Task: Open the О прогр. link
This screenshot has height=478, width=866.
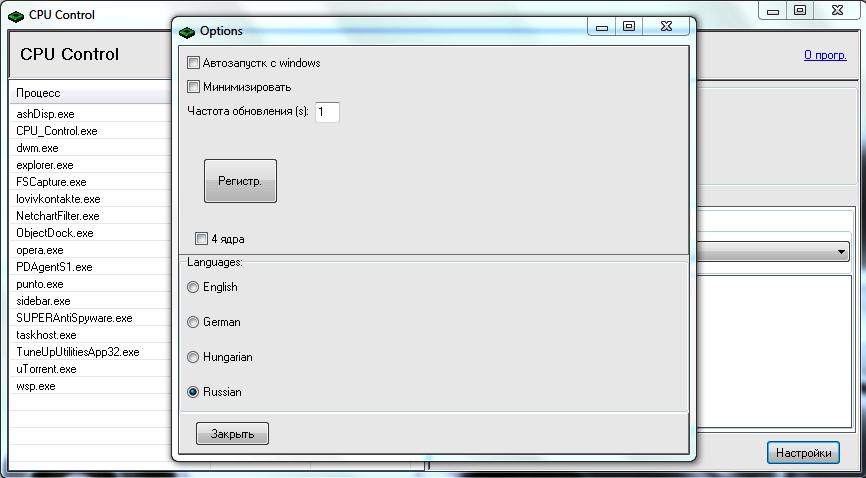Action: pyautogui.click(x=825, y=55)
